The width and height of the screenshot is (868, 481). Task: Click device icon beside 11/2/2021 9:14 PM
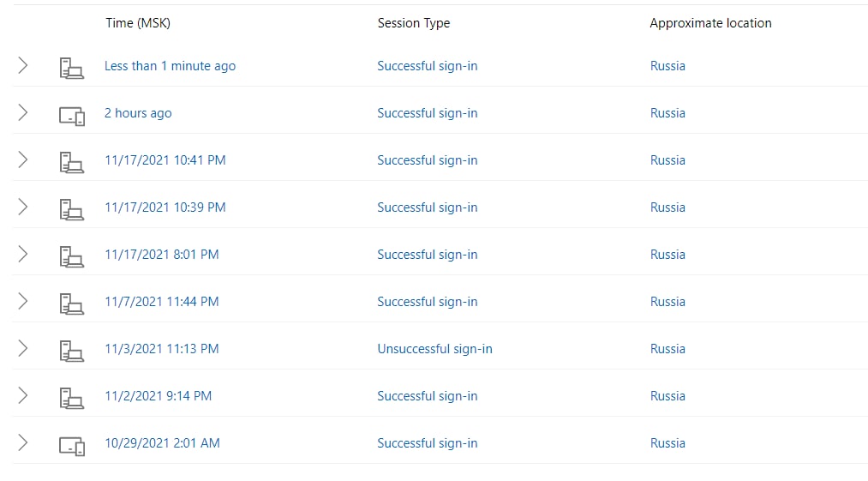(x=72, y=399)
